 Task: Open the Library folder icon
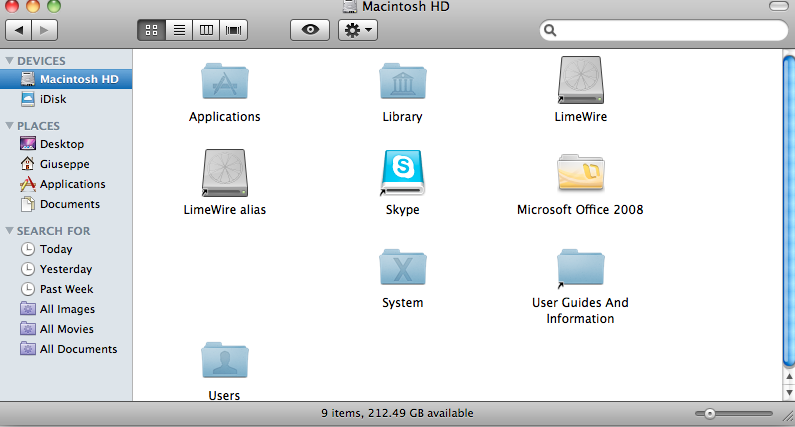click(403, 81)
